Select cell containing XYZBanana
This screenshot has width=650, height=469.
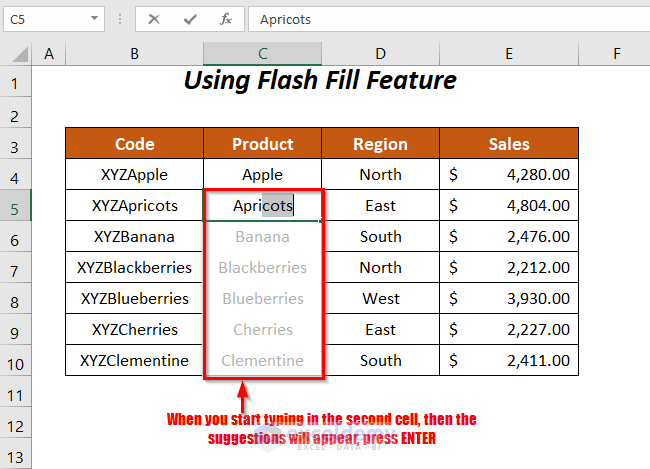click(x=134, y=236)
